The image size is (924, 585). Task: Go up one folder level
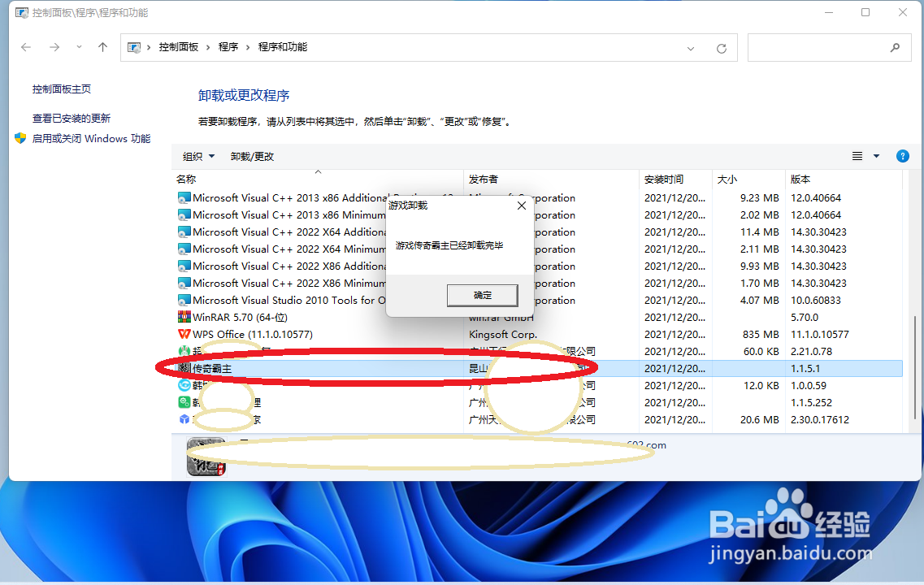102,47
